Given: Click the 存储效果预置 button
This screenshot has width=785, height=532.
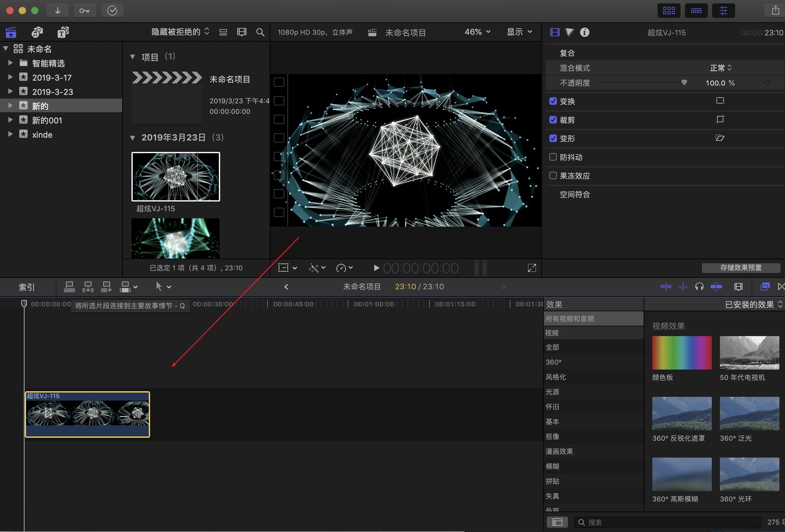Looking at the screenshot, I should pos(741,268).
